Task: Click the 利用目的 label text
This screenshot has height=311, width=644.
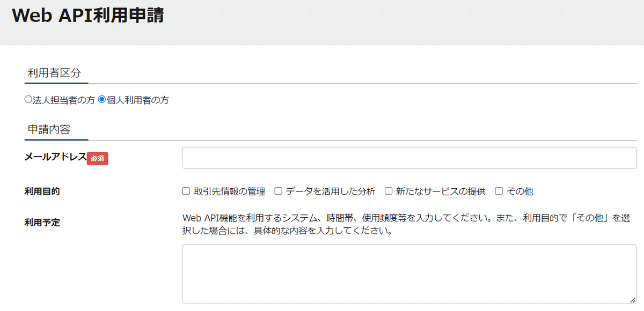Action: coord(41,190)
